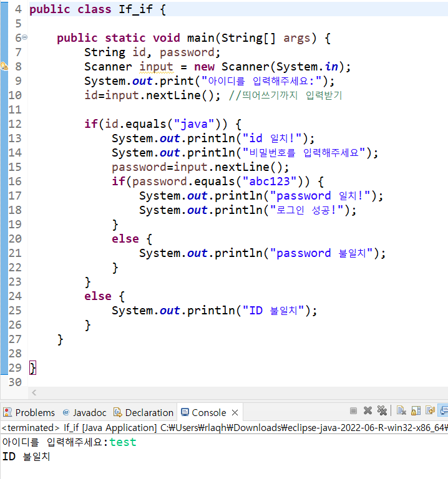Screen dimensions: 448x479
Task: Switch to the Javadoc tab
Action: pyautogui.click(x=85, y=413)
